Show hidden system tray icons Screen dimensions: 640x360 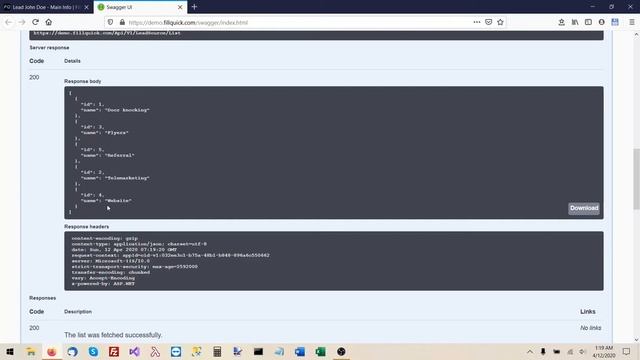pyautogui.click(x=530, y=351)
